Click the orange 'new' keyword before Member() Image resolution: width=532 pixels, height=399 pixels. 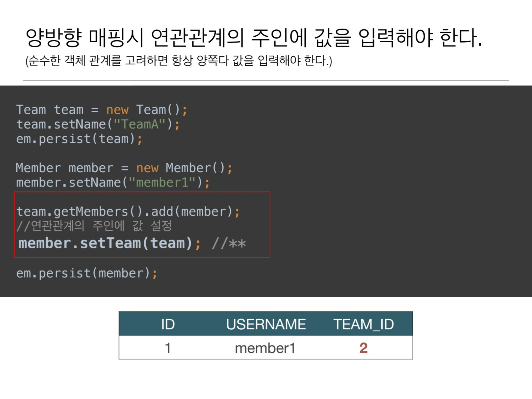(x=147, y=168)
